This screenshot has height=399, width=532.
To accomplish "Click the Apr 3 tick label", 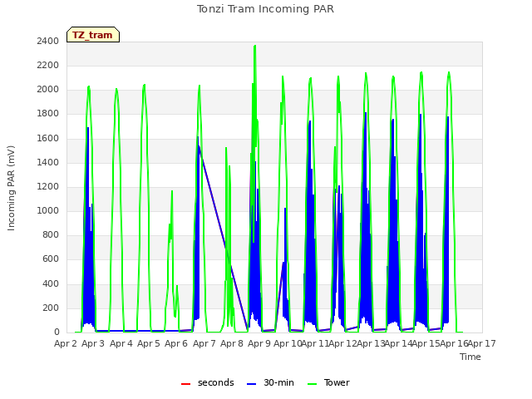I will (93, 343).
